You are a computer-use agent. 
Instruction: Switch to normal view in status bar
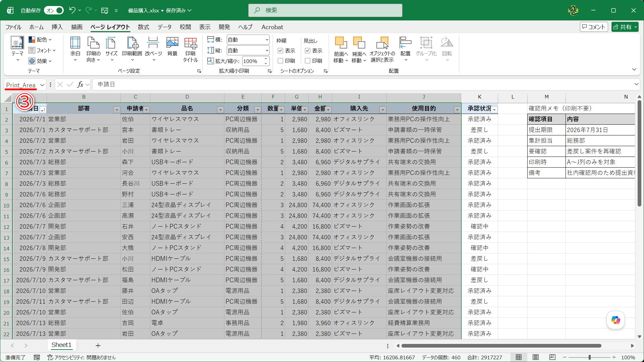tap(519, 357)
